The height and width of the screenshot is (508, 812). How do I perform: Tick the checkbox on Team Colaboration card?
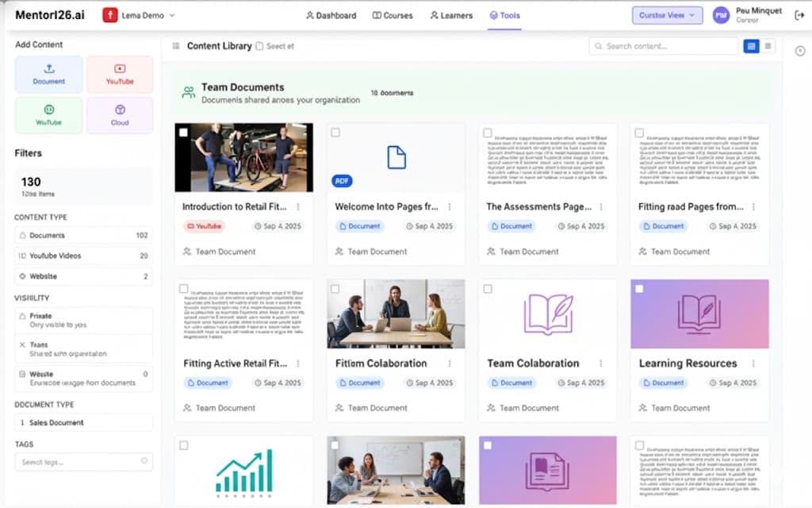point(488,289)
